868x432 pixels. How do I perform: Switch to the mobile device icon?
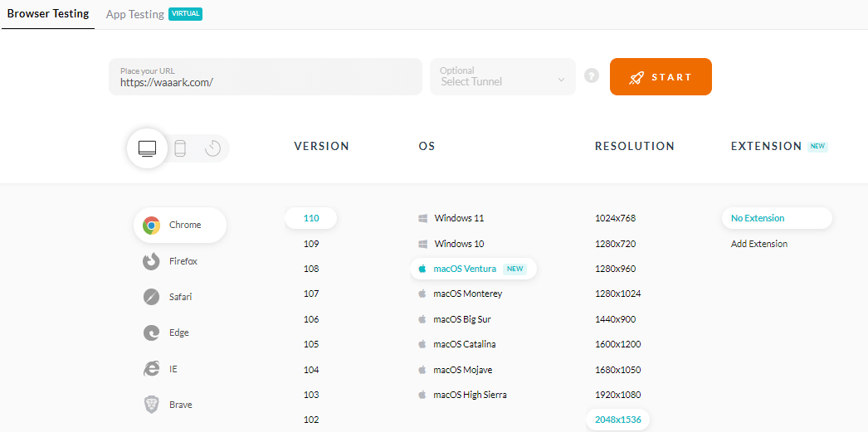click(180, 148)
